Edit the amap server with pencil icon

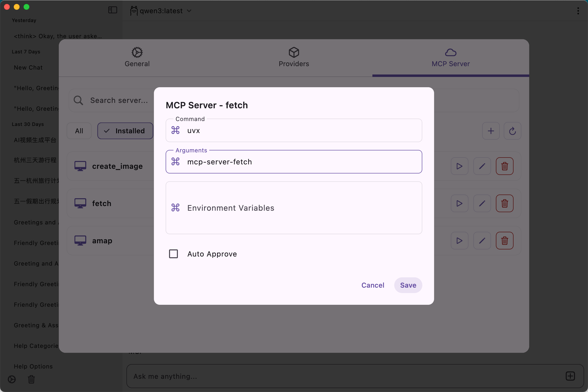(482, 241)
